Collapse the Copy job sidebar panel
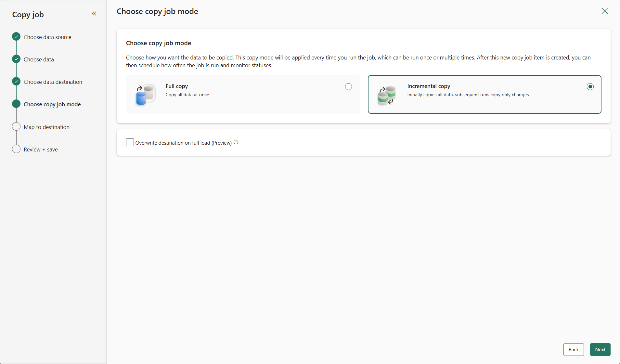 (94, 14)
